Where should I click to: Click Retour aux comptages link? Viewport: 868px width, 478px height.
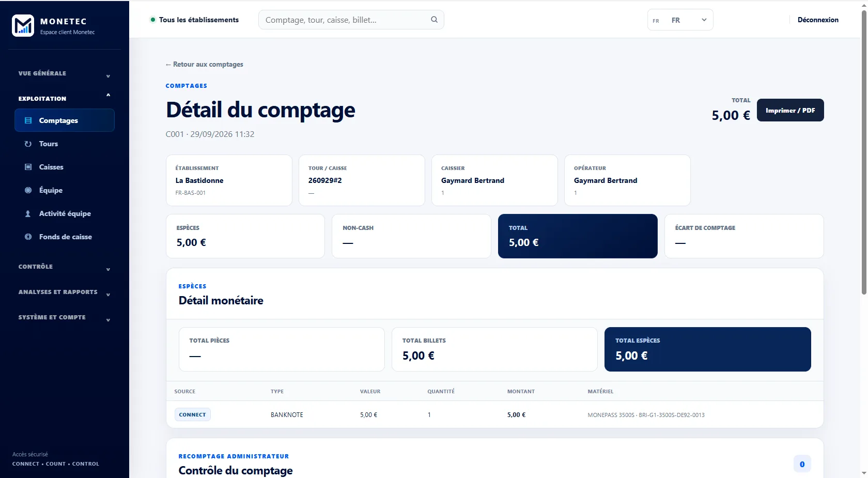[x=204, y=64]
